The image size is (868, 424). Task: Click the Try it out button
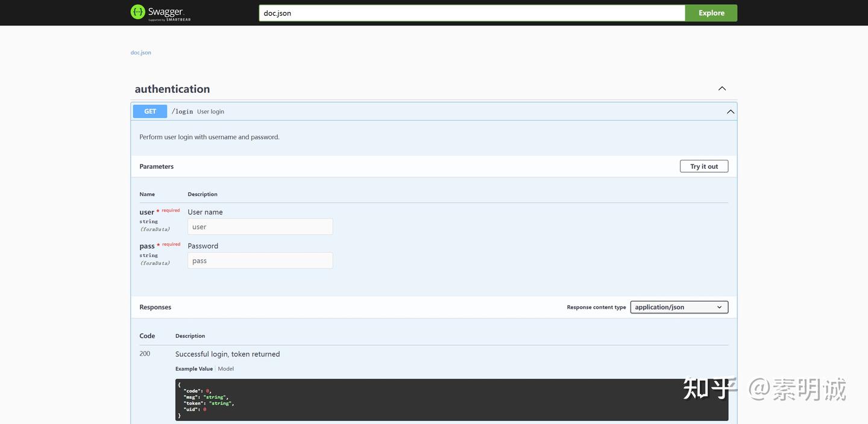pos(704,166)
